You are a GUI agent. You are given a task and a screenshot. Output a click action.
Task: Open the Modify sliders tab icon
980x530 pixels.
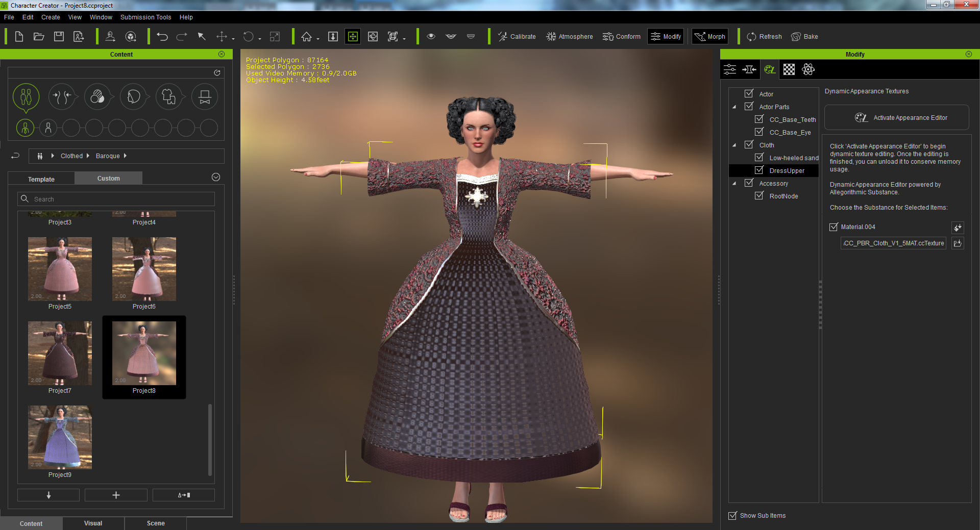730,69
